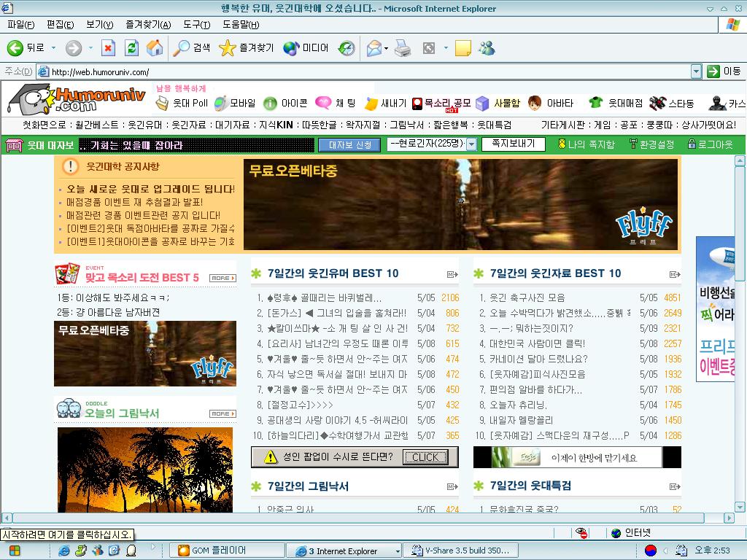Open Messenger people icon
The height and width of the screenshot is (560, 747).
click(487, 47)
